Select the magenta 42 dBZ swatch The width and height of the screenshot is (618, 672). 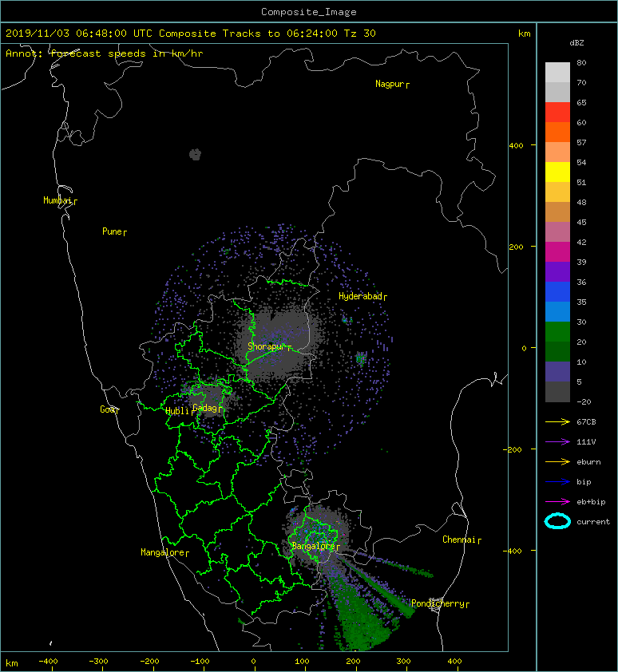pyautogui.click(x=557, y=251)
